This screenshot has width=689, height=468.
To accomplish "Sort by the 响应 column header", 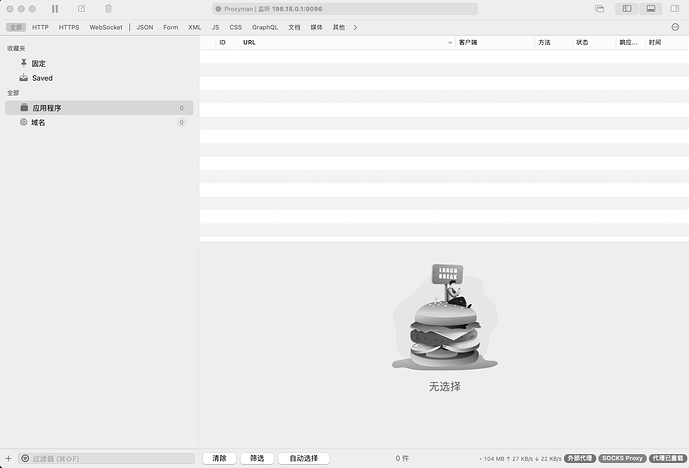I will pos(628,43).
